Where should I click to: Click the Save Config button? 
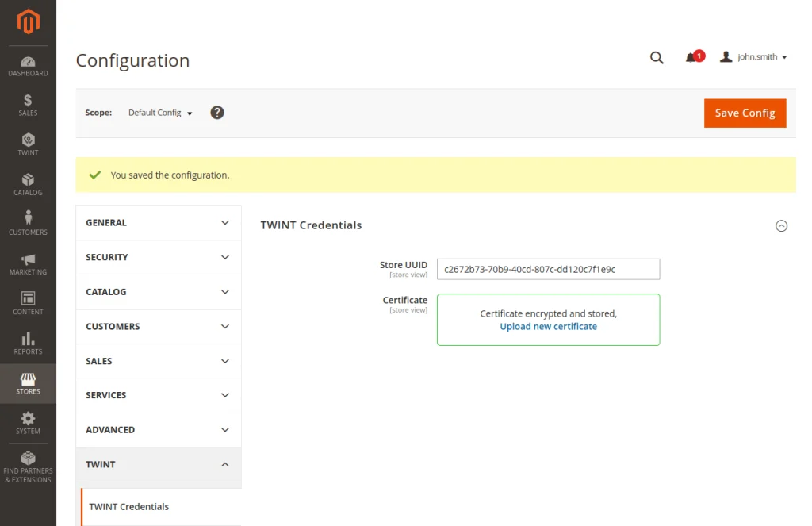745,113
